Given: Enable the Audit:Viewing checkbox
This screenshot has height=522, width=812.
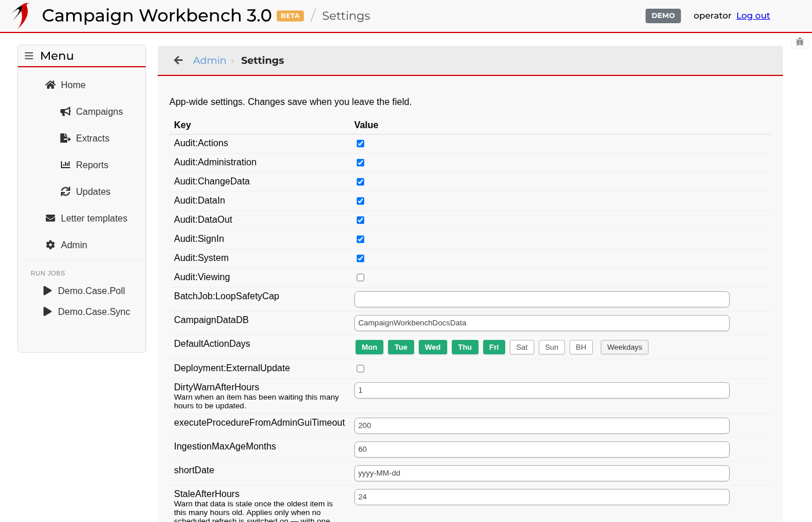Looking at the screenshot, I should point(360,277).
